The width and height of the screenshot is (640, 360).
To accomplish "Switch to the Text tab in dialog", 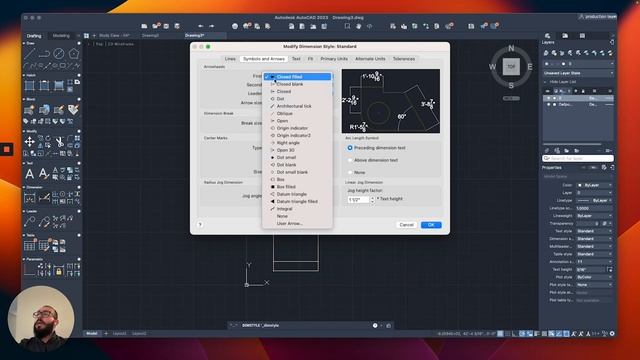I will [296, 59].
